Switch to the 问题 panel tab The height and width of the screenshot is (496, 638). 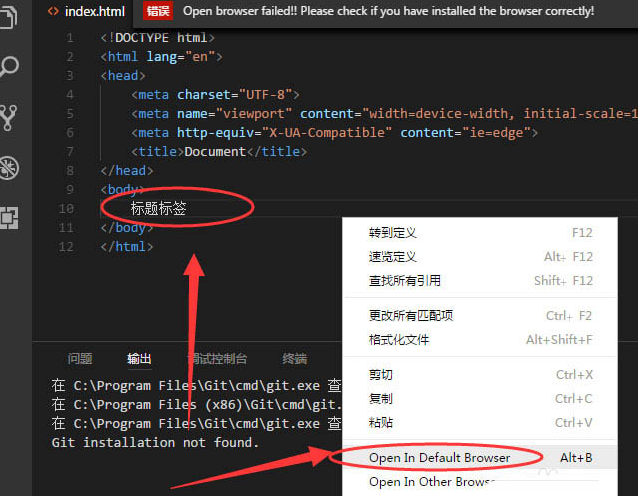tap(80, 359)
